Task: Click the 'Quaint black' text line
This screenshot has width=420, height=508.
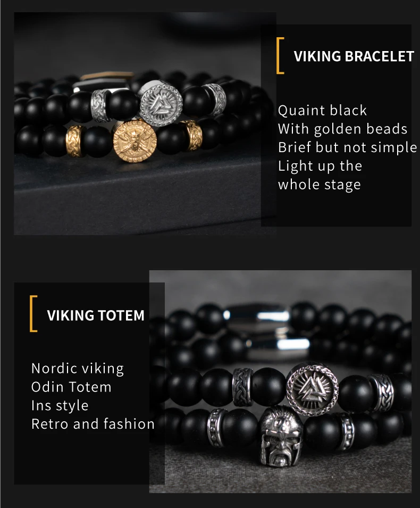Action: click(x=322, y=111)
